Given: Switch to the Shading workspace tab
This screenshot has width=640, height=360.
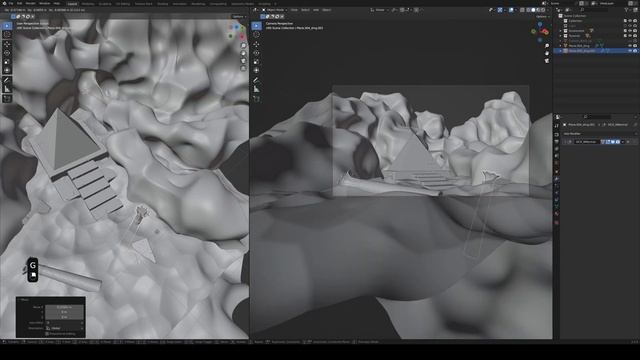Looking at the screenshot, I should 162,4.
